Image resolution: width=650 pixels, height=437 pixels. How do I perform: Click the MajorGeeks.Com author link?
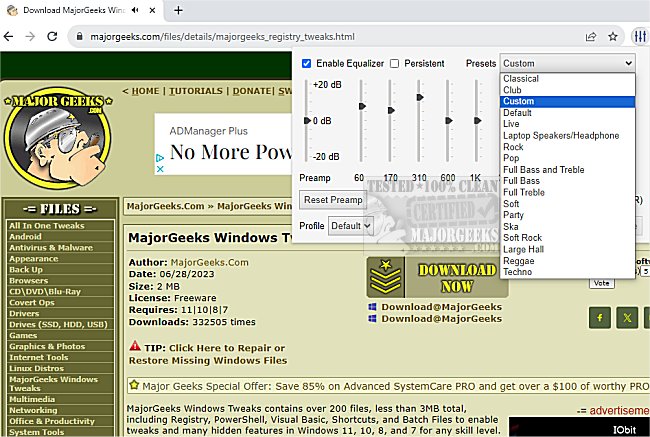coord(209,262)
